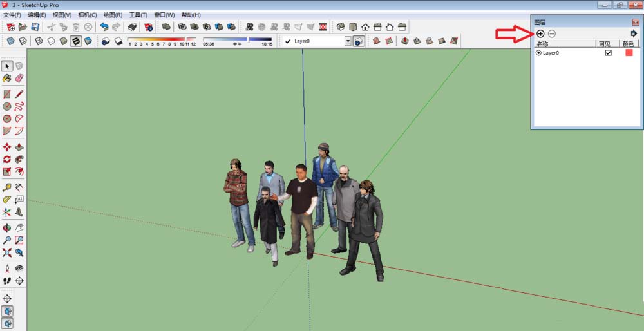Viewport: 644px width, 331px height.
Task: Select the arrow Select tool
Action: [x=7, y=66]
